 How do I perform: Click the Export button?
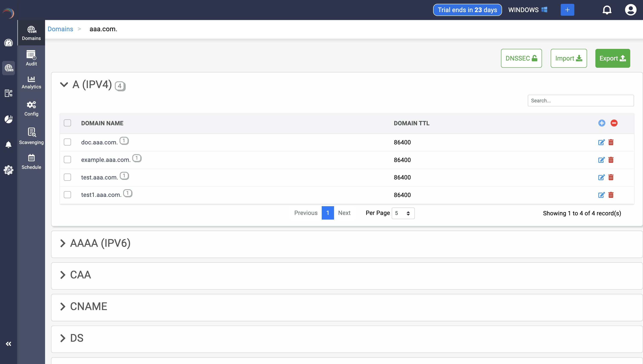coord(612,58)
